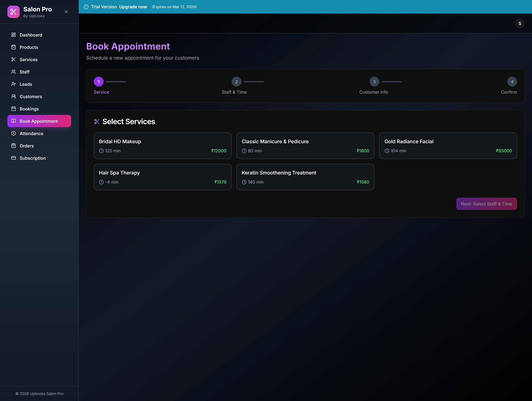The width and height of the screenshot is (532, 401).
Task: Click the Subscription card icon
Action: click(x=14, y=158)
